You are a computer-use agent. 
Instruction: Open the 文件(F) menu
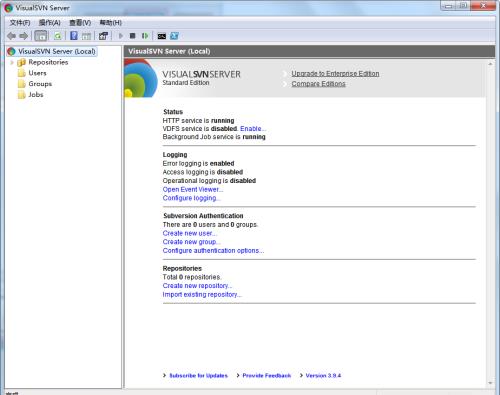coord(20,23)
